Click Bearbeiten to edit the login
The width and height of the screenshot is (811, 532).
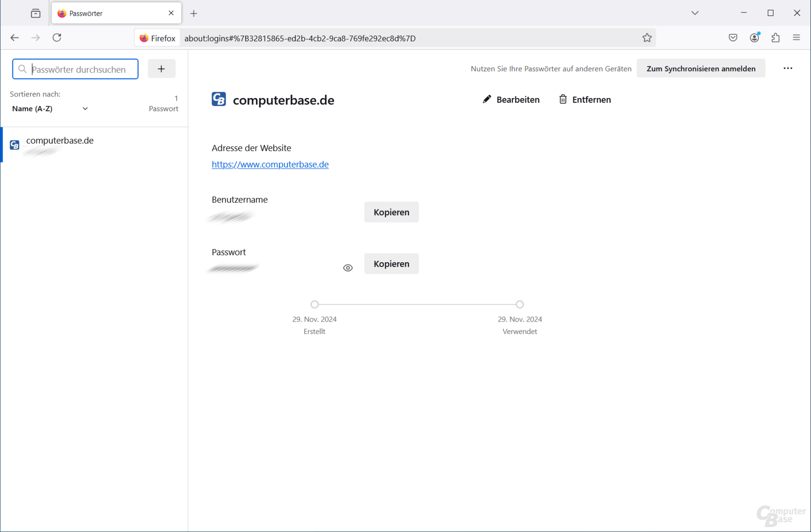(x=510, y=100)
